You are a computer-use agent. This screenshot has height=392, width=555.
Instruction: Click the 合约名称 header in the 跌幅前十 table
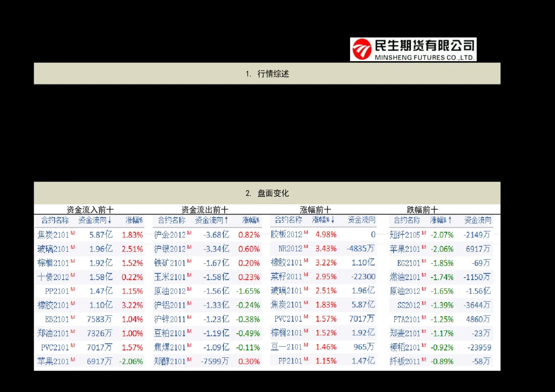(x=407, y=220)
